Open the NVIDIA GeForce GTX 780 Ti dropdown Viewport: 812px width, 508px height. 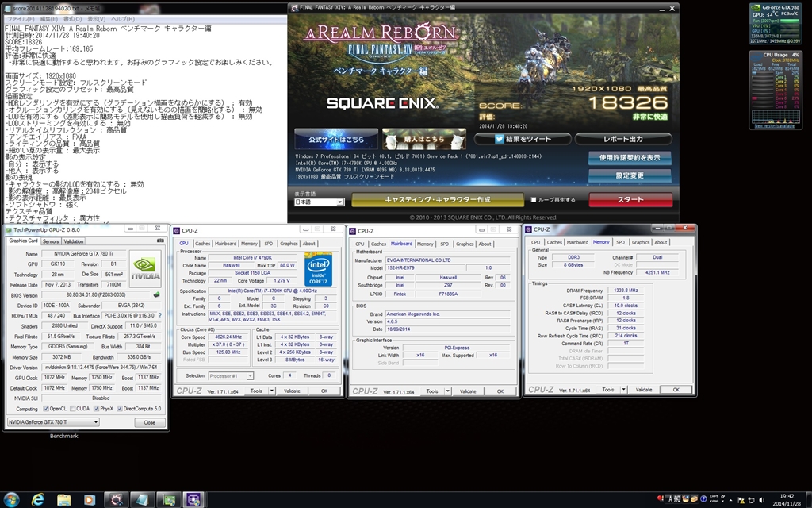pyautogui.click(x=53, y=422)
